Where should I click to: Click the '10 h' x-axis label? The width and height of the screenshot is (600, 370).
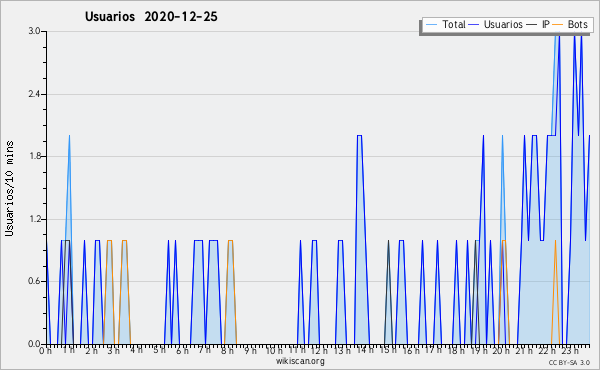274,350
